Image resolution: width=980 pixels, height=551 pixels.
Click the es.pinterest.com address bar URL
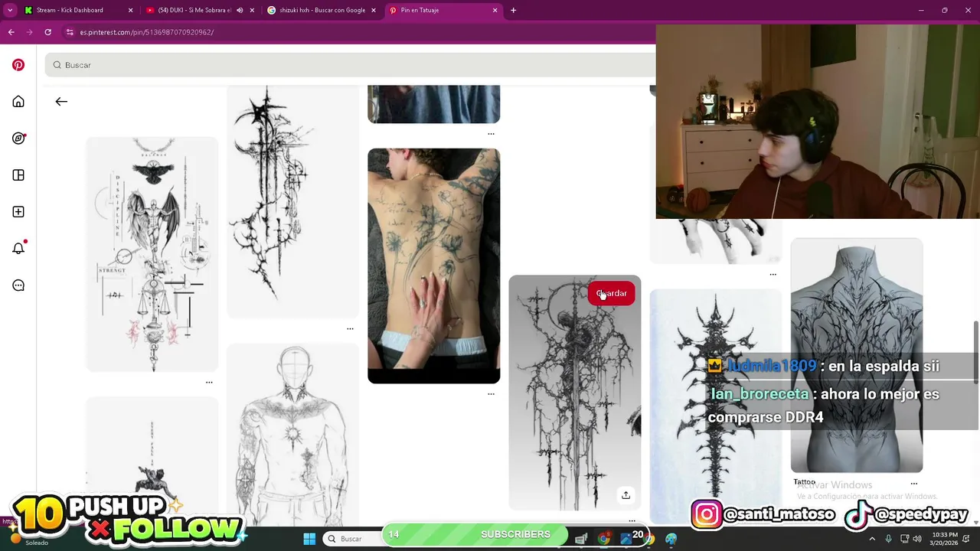tap(146, 32)
